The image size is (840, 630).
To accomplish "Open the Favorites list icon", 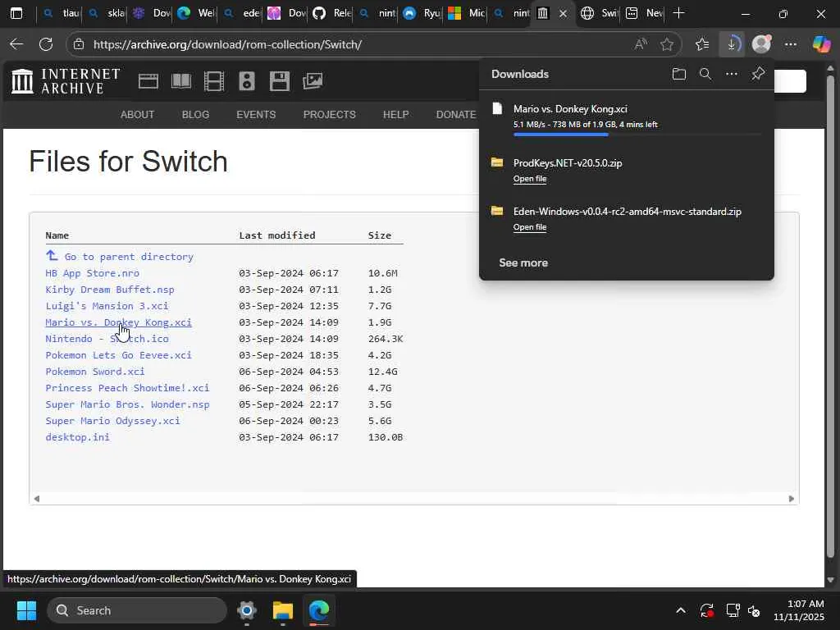I will click(x=702, y=44).
